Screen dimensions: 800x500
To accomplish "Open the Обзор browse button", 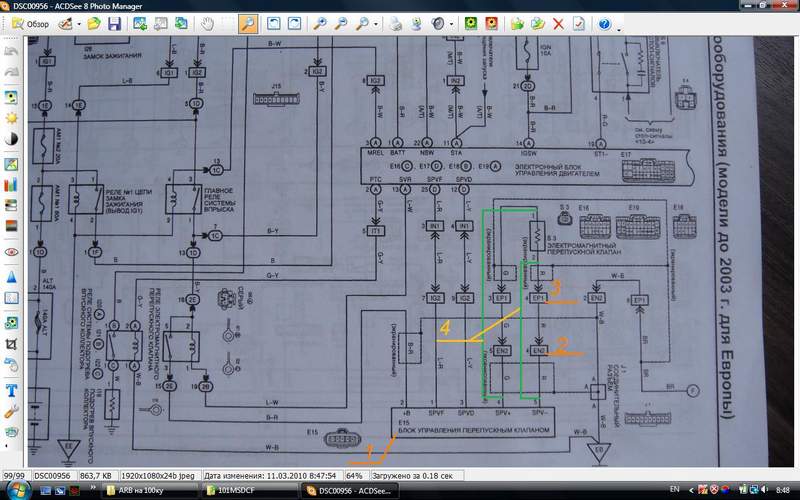I will [31, 24].
